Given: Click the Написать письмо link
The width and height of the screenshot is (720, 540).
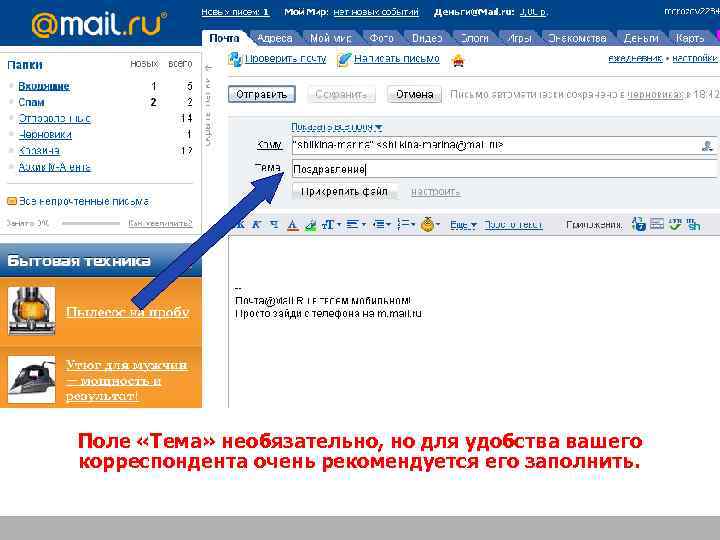Looking at the screenshot, I should click(x=397, y=59).
